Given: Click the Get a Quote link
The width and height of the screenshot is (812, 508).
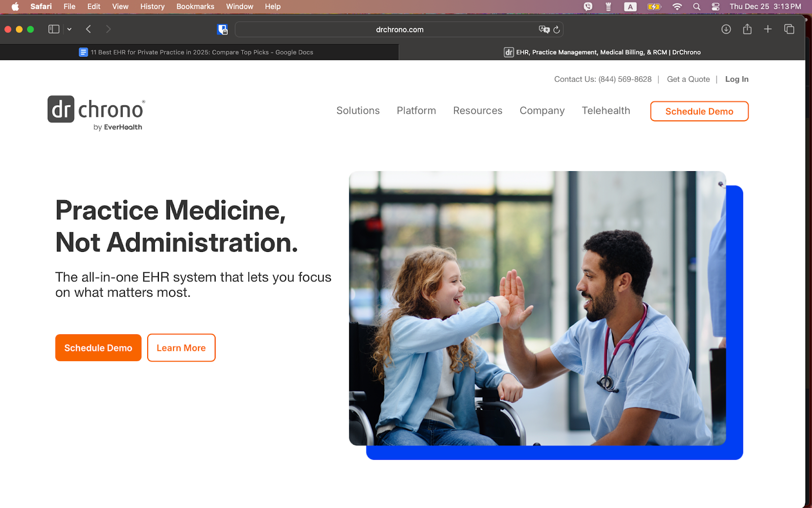Looking at the screenshot, I should pyautogui.click(x=688, y=79).
